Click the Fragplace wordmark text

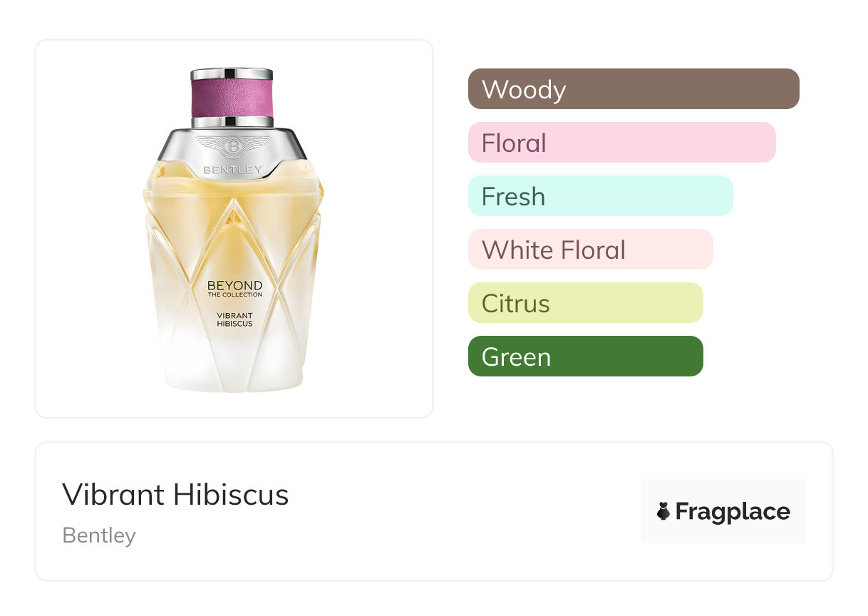pos(732,511)
